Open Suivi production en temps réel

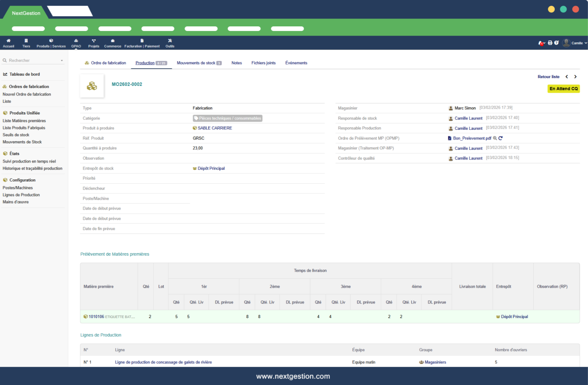point(29,161)
